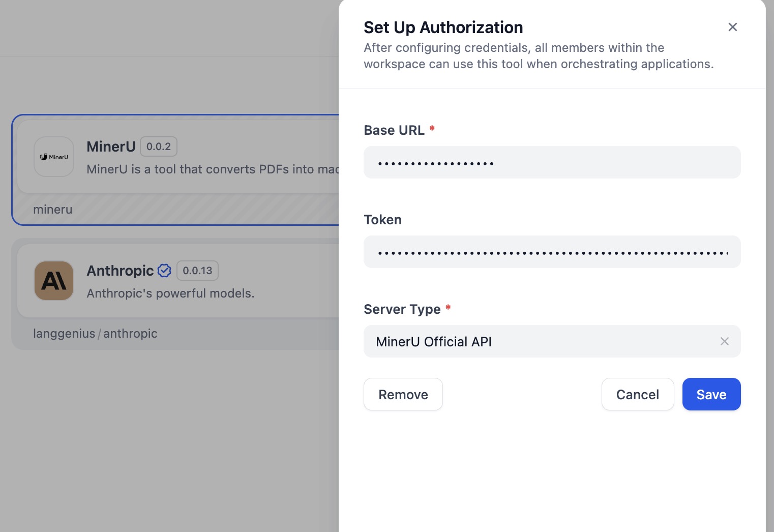The height and width of the screenshot is (532, 774).
Task: Click the MinerU 0.0.2 version badge
Action: (159, 146)
